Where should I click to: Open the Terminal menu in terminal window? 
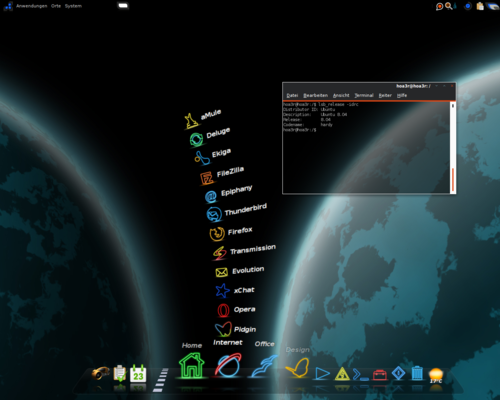[x=364, y=95]
